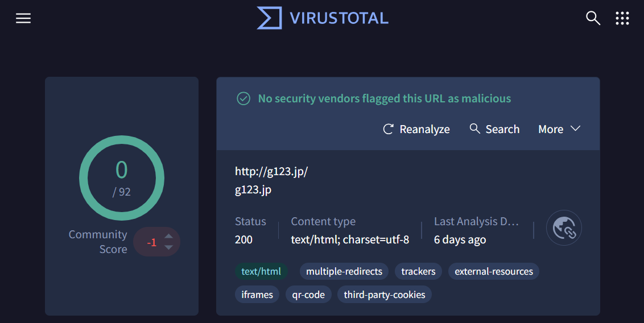
Task: Expand the More dropdown
Action: [559, 129]
